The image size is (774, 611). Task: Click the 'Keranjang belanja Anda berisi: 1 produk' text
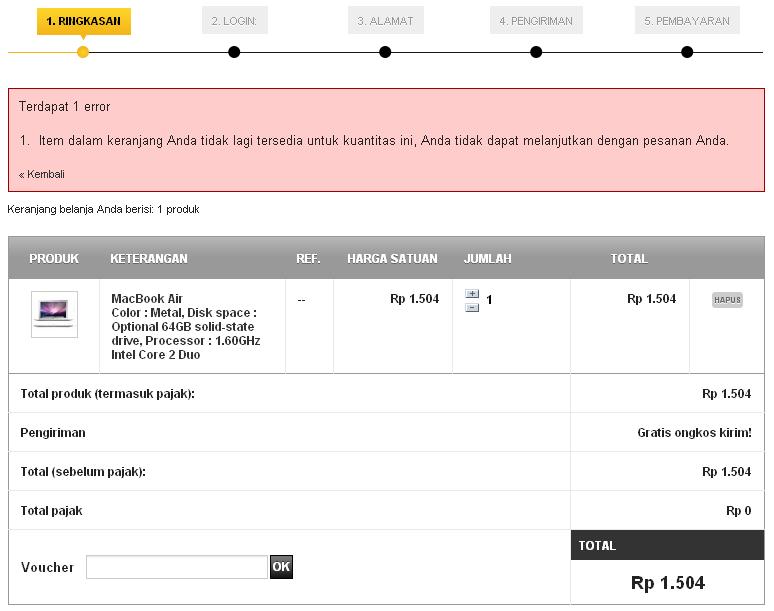click(x=103, y=209)
